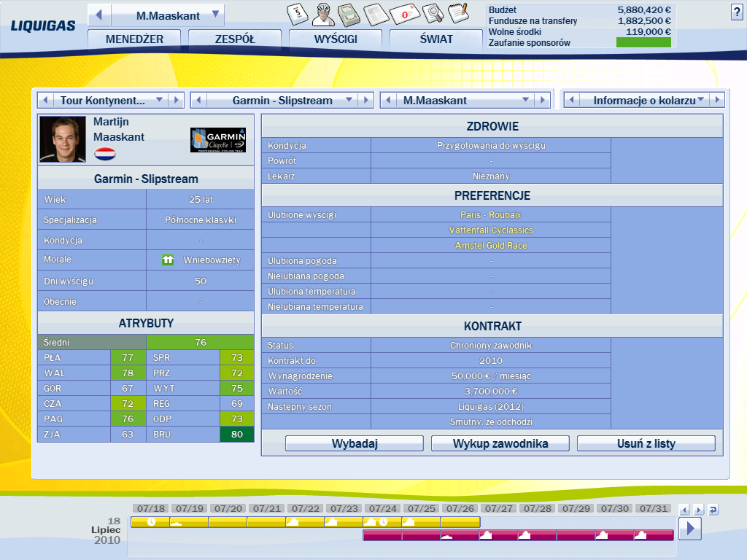747x560 pixels.
Task: Click the green sponsor confidence bar
Action: point(643,42)
